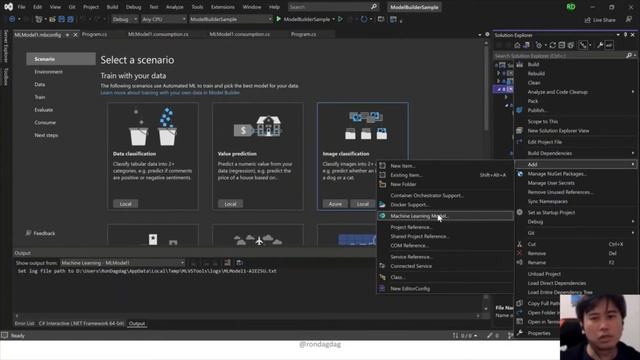This screenshot has width=640, height=360.
Task: Click Feedback in Model Builder sidebar
Action: 44,233
